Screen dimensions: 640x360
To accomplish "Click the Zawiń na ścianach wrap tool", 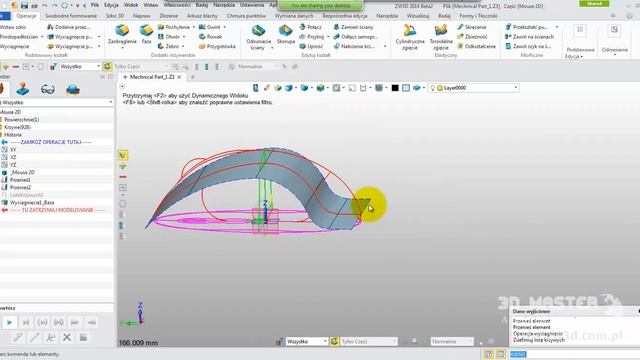I will pyautogui.click(x=529, y=37).
